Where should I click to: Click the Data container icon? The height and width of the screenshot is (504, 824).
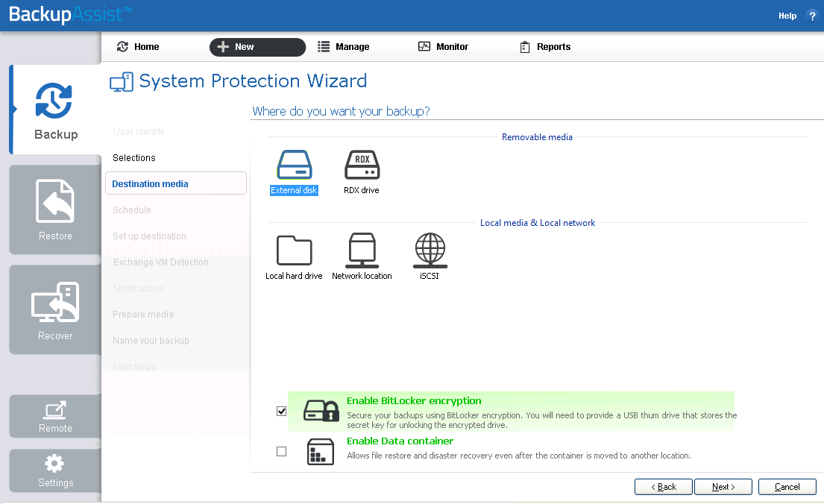click(321, 452)
